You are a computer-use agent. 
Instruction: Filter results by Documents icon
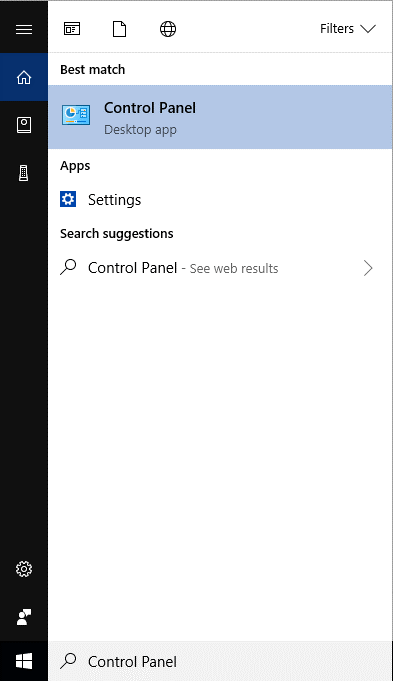119,29
